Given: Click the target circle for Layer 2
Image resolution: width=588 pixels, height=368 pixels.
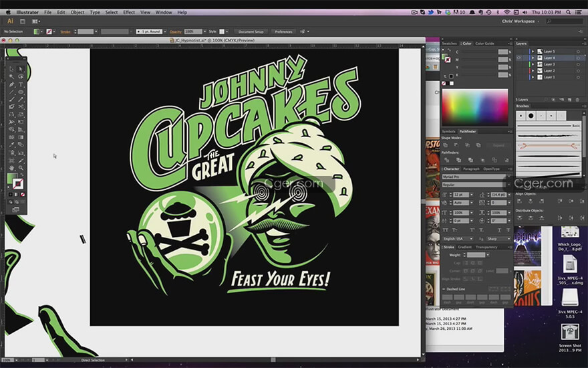Looking at the screenshot, I should tap(578, 71).
